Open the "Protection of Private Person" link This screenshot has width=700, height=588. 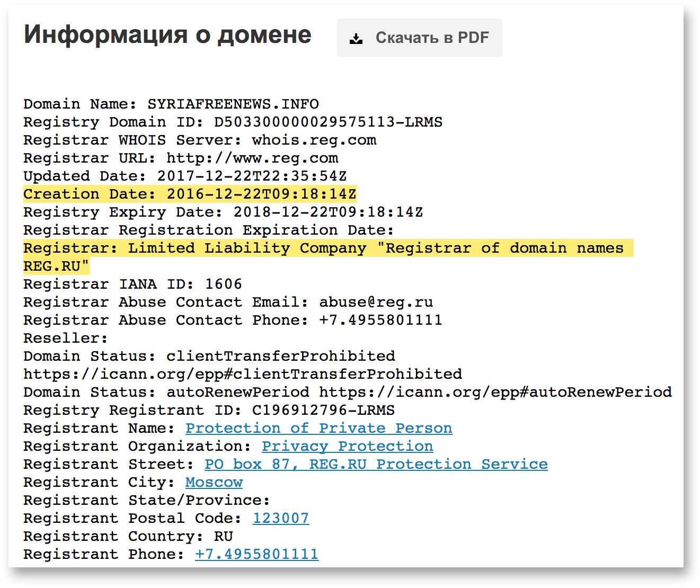(318, 428)
